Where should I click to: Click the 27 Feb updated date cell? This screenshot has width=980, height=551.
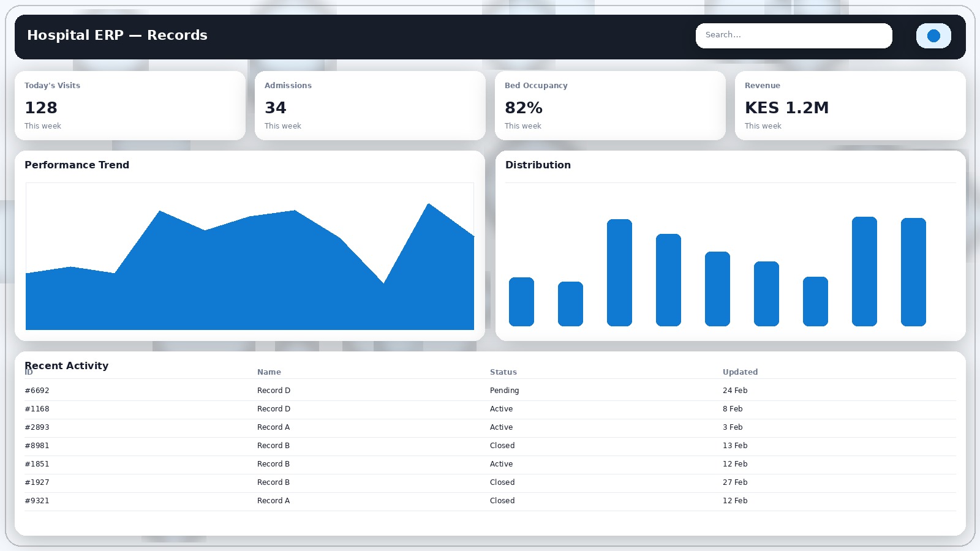click(735, 482)
